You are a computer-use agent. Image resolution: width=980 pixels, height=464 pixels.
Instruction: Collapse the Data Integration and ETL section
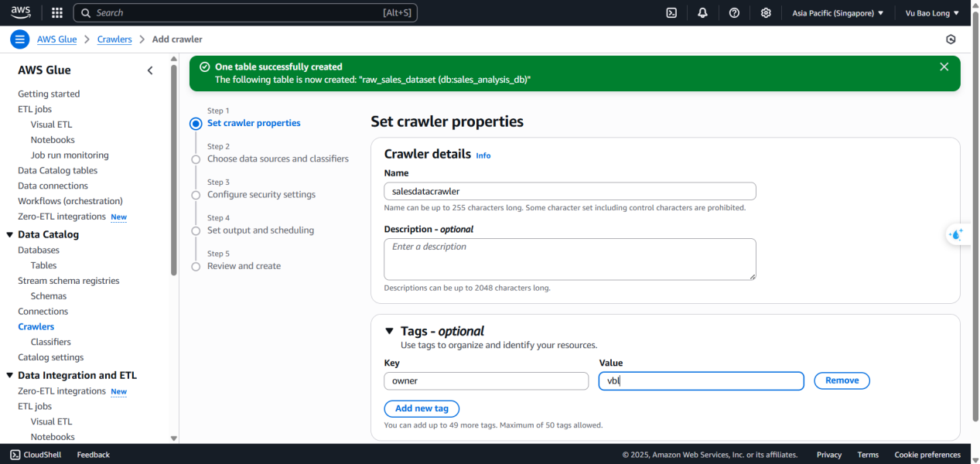point(9,375)
